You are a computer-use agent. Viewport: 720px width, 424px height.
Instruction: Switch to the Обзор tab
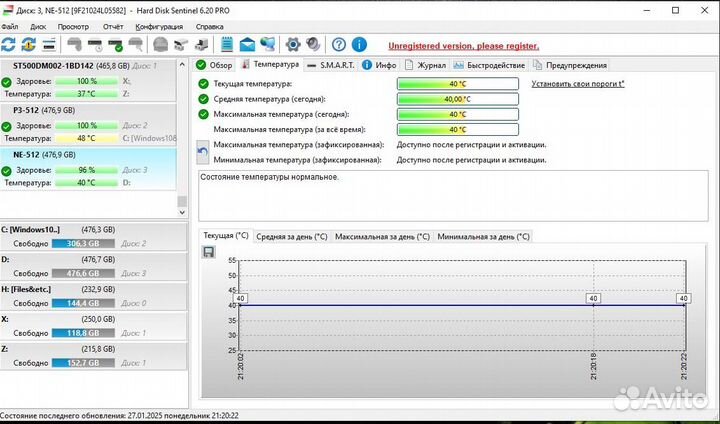coord(215,65)
